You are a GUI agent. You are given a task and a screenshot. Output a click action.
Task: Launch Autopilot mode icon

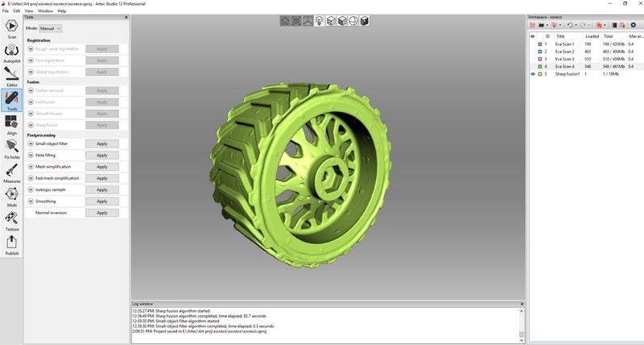(11, 51)
